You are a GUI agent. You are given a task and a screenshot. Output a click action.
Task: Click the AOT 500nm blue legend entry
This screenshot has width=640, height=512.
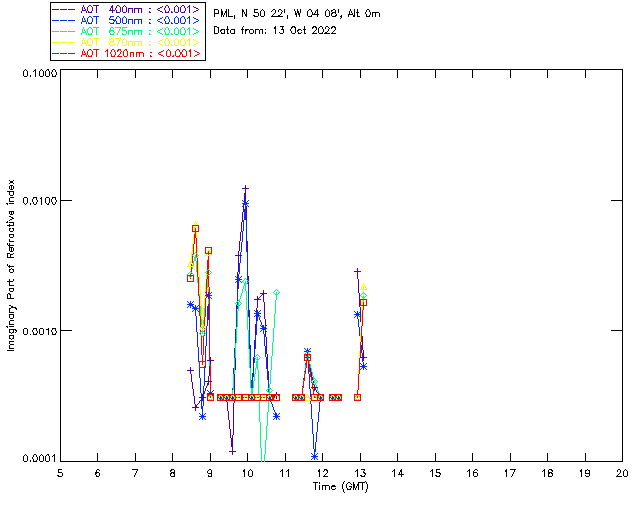(x=127, y=20)
